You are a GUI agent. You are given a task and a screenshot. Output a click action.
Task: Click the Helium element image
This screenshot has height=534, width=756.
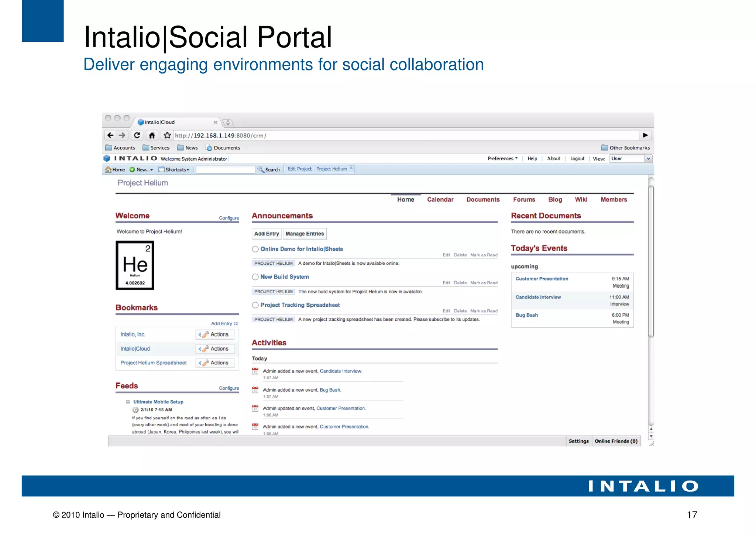coord(135,265)
